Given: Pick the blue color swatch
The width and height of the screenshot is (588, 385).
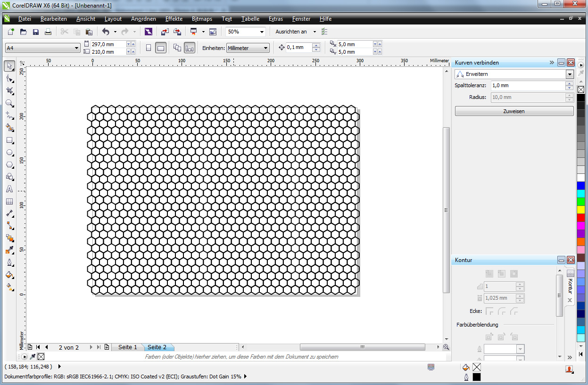Looking at the screenshot, I should [x=581, y=185].
